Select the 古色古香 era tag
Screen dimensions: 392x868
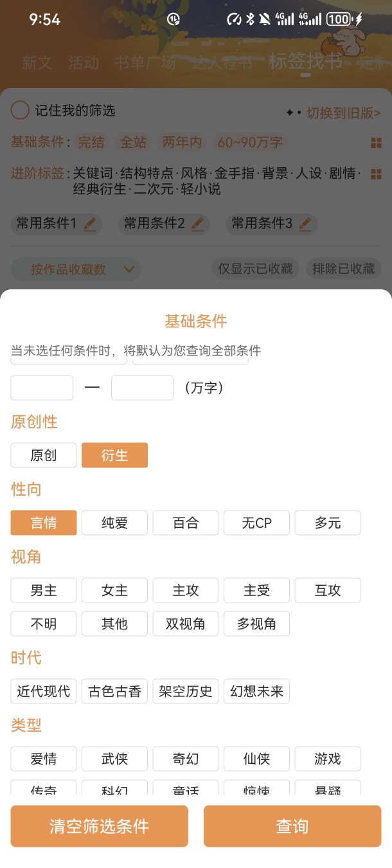click(114, 692)
